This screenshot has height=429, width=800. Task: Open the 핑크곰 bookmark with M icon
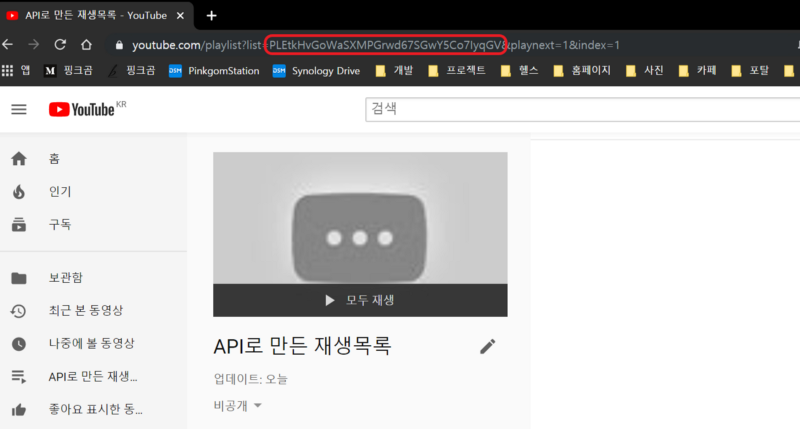[68, 70]
